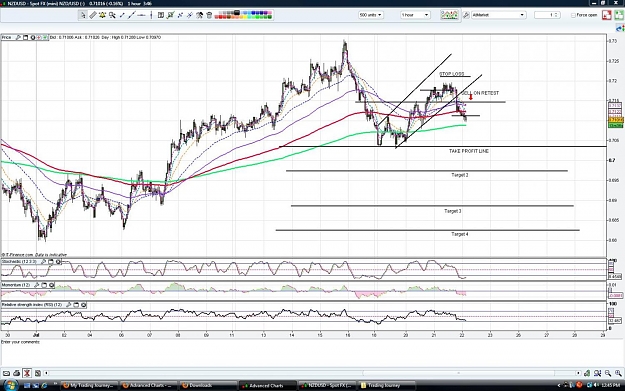Screen dimensions: 625x391
Task: Open the 1 hour timeframe dropdown
Action: tap(415, 15)
